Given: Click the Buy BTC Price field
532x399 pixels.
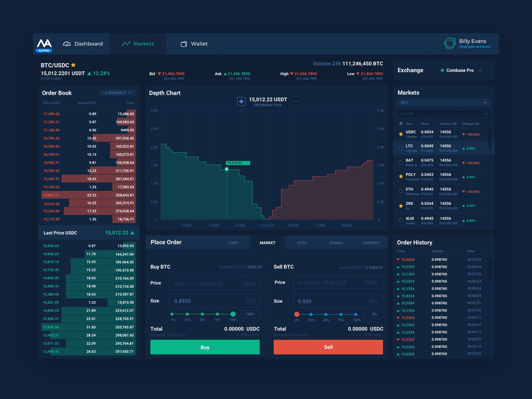Looking at the screenshot, I should click(215, 284).
